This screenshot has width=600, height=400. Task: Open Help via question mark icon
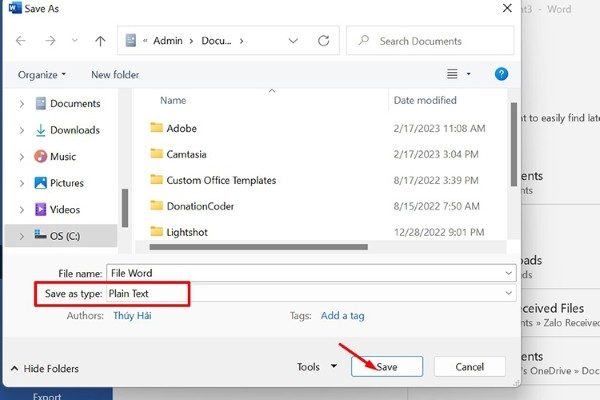pyautogui.click(x=501, y=74)
